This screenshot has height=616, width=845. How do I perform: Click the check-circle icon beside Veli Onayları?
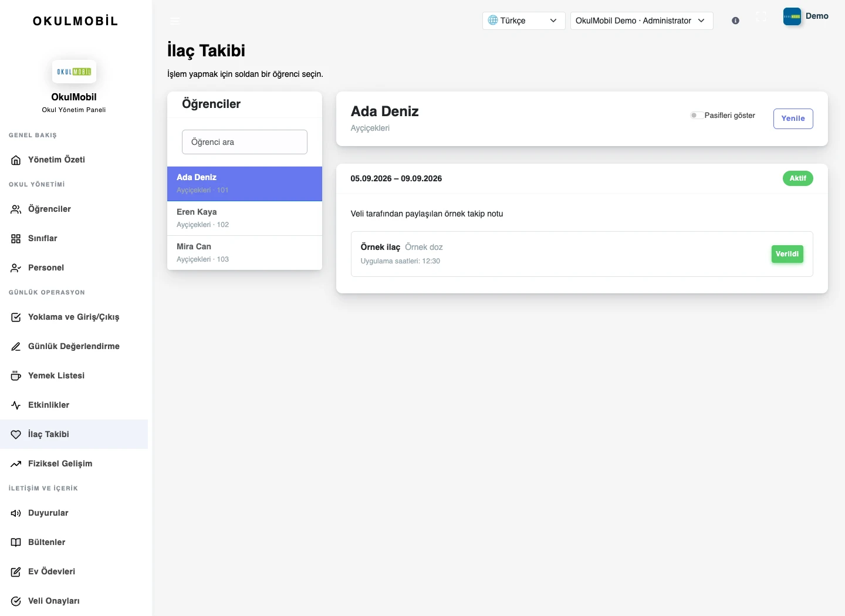[x=16, y=601]
